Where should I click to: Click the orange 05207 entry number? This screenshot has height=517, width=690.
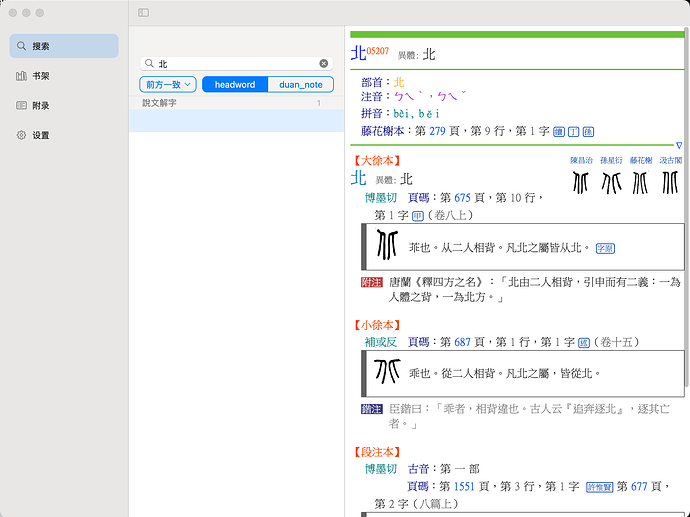pyautogui.click(x=378, y=51)
